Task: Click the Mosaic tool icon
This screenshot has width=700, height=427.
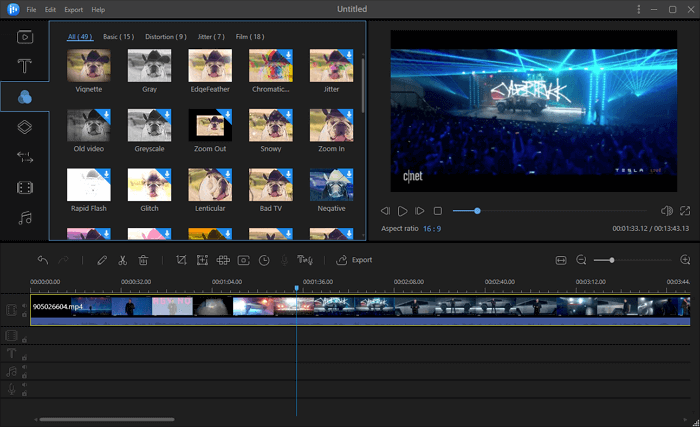Action: pyautogui.click(x=223, y=260)
